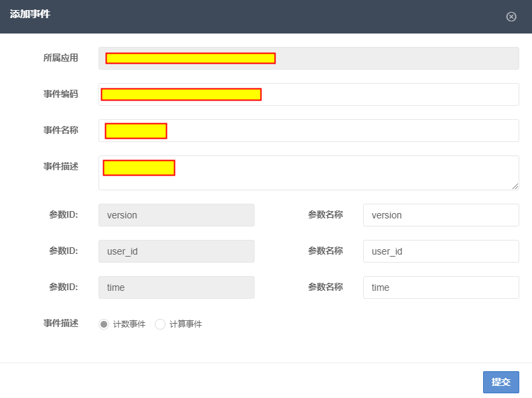Viewport: 532px width, 398px height.
Task: Edit the 参数名称 version input
Action: (x=441, y=215)
